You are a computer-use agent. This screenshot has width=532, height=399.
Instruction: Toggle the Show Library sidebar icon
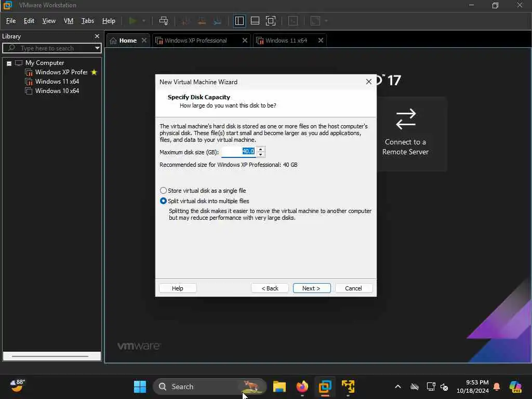(240, 21)
